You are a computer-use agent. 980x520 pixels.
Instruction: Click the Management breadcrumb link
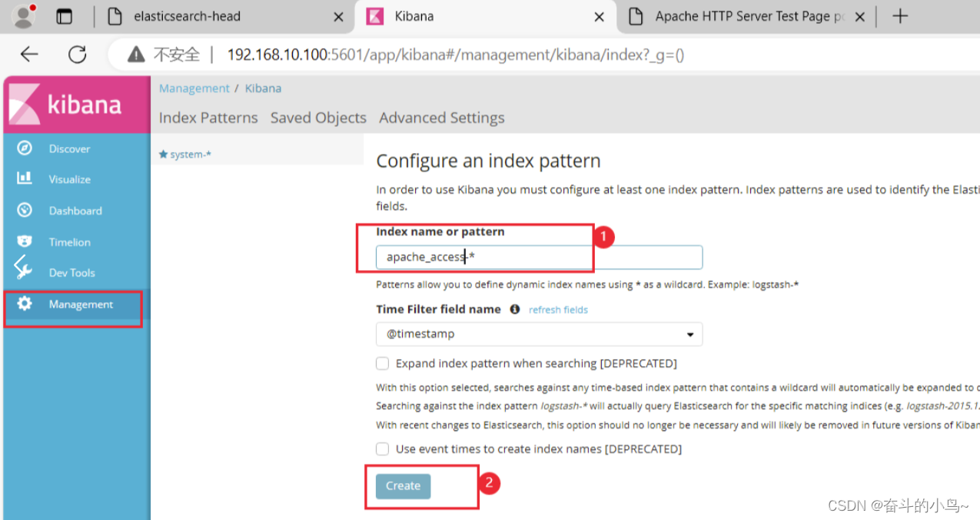tap(194, 88)
